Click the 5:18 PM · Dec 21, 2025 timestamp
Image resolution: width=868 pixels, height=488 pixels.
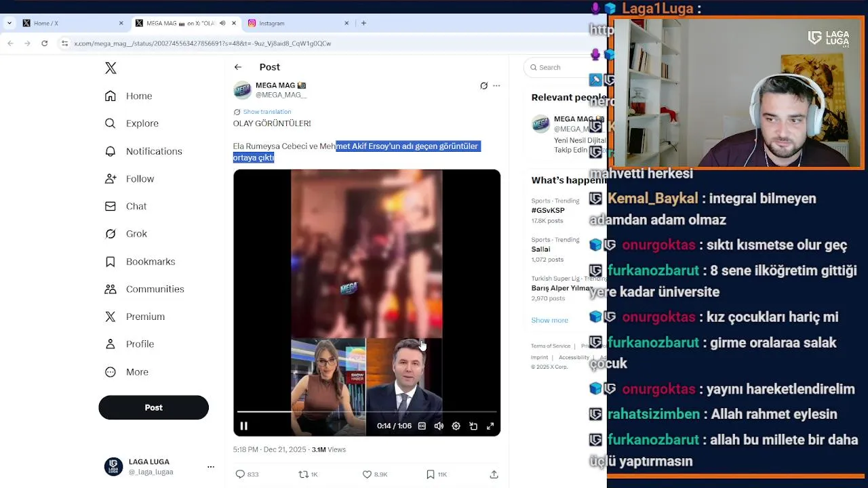269,449
